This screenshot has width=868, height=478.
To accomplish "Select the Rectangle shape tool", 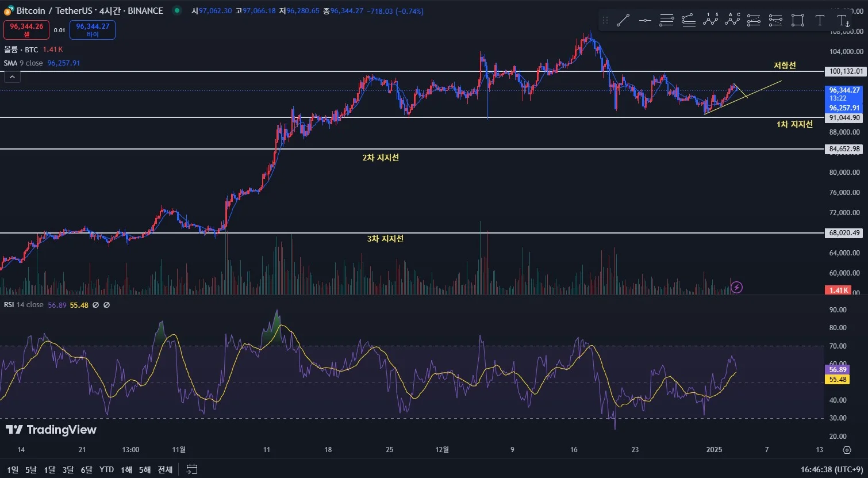I will (x=798, y=21).
